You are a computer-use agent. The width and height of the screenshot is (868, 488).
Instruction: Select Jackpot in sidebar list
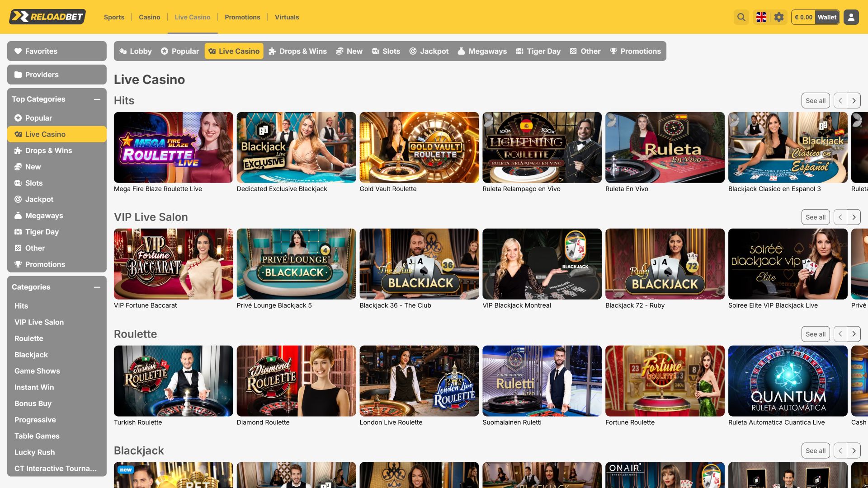click(57, 199)
